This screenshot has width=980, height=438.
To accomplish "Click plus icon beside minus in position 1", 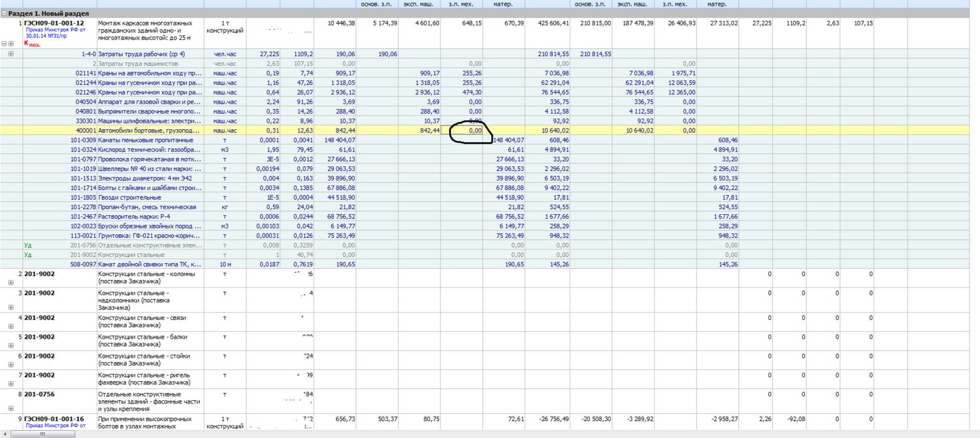I will (11, 44).
